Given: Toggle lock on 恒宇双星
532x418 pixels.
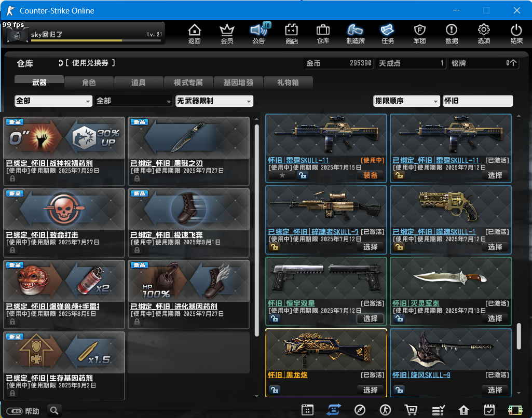Looking at the screenshot, I should tap(275, 318).
